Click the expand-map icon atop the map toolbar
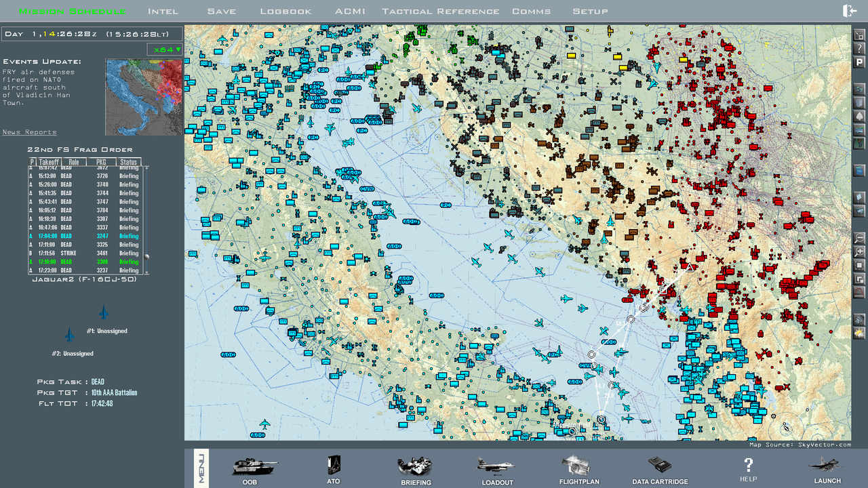868x488 pixels. coord(859,35)
